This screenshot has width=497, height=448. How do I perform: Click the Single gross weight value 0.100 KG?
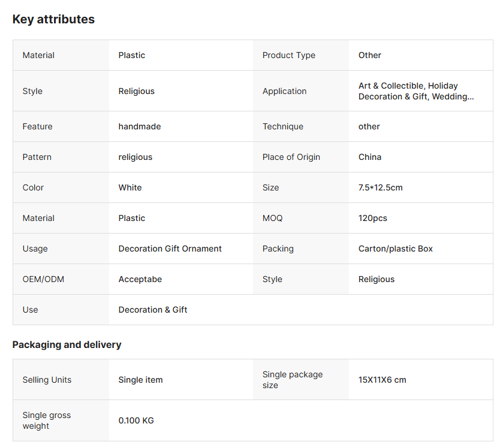click(x=135, y=420)
